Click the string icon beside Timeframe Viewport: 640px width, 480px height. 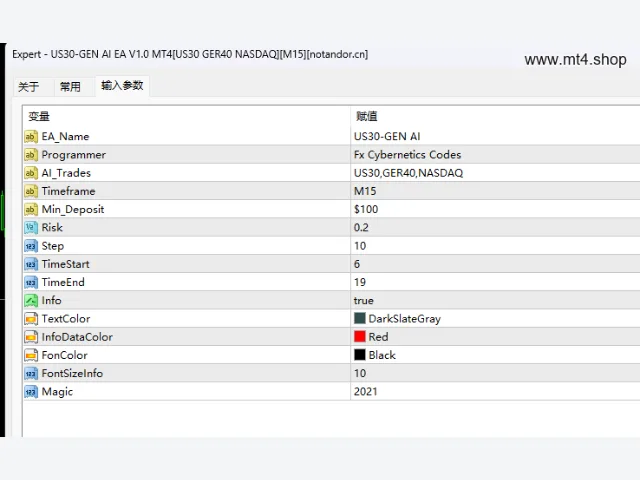(x=31, y=191)
